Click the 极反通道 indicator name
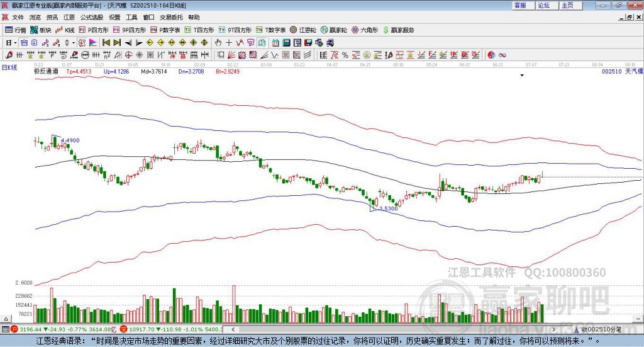The height and width of the screenshot is (347, 644). [47, 71]
